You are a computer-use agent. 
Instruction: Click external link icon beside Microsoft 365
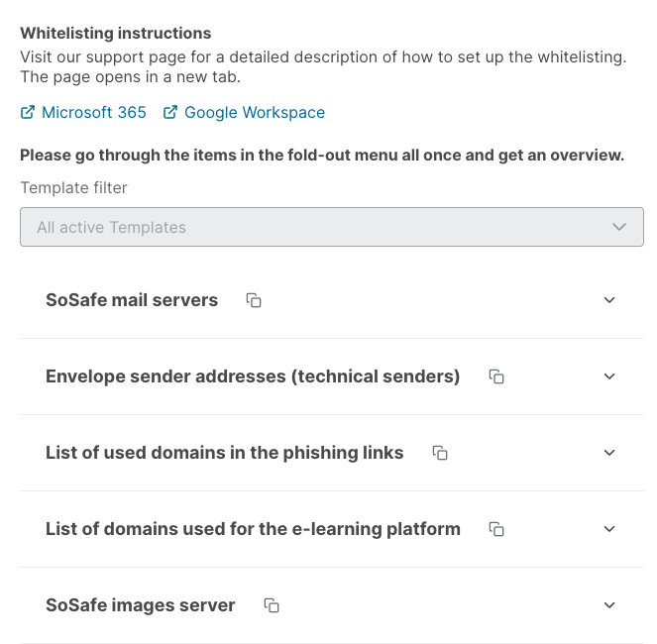28,113
